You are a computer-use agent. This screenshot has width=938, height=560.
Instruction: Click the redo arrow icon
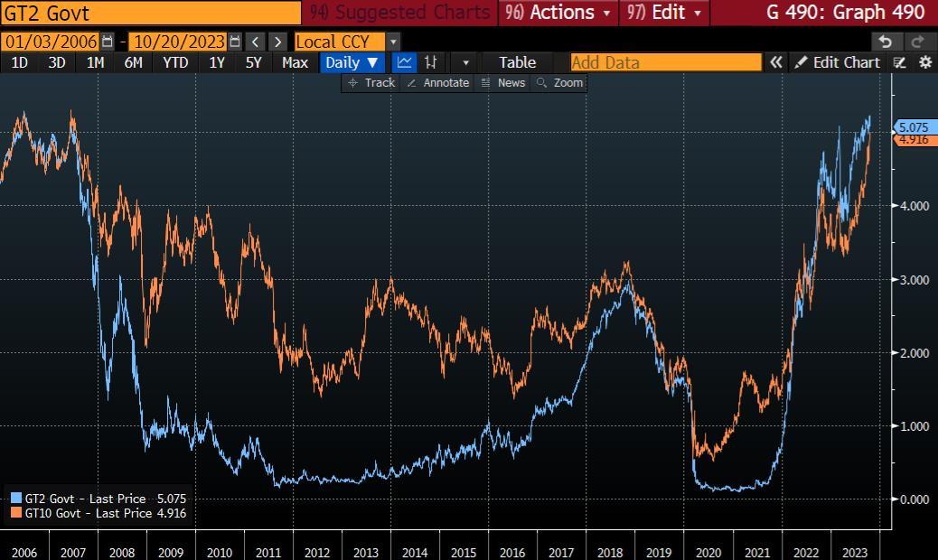pos(918,42)
